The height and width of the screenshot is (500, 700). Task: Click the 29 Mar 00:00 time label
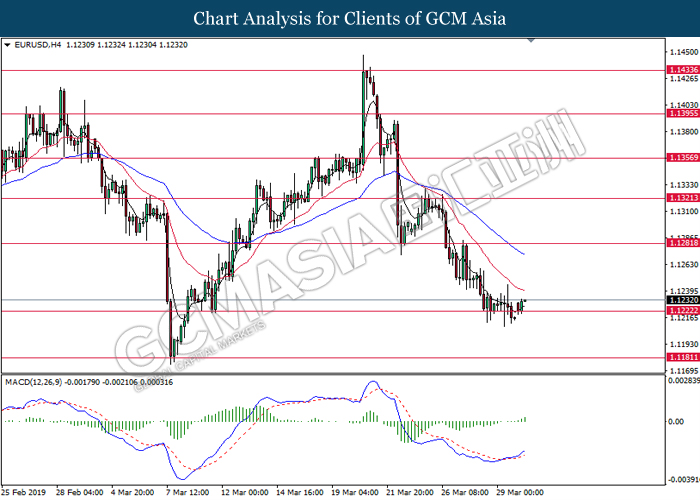point(520,492)
